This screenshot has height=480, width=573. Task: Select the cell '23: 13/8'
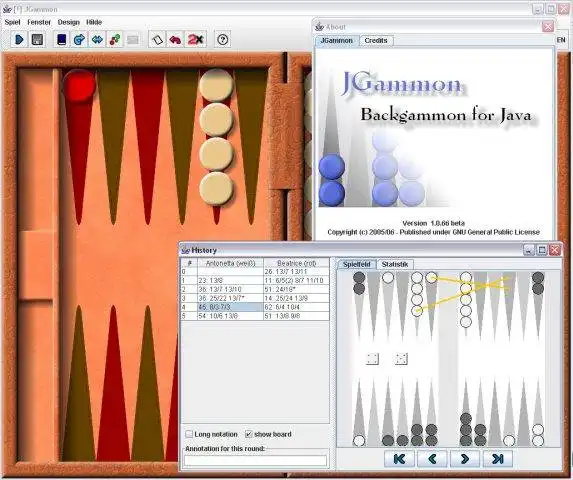coord(230,281)
